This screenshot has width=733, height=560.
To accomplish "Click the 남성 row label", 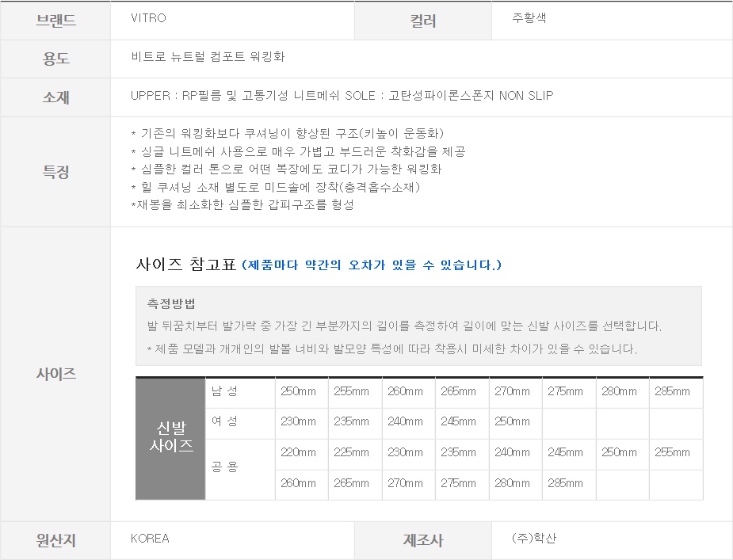I will pos(223,391).
